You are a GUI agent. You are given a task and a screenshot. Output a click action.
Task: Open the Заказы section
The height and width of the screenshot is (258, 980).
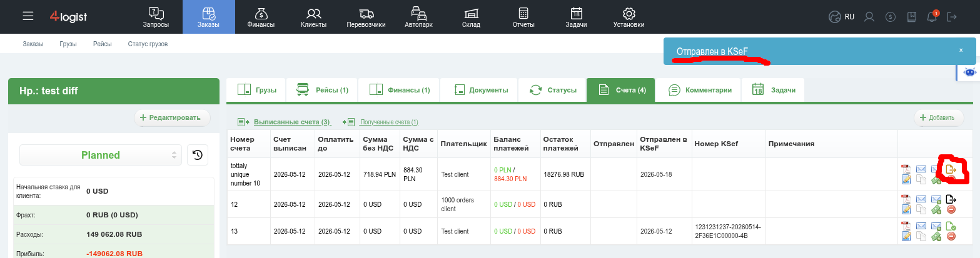[x=209, y=17]
